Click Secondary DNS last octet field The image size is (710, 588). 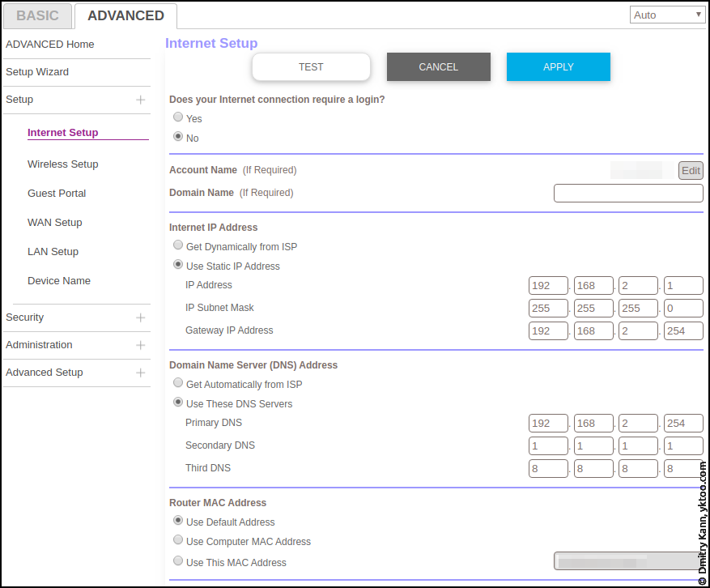click(x=683, y=446)
